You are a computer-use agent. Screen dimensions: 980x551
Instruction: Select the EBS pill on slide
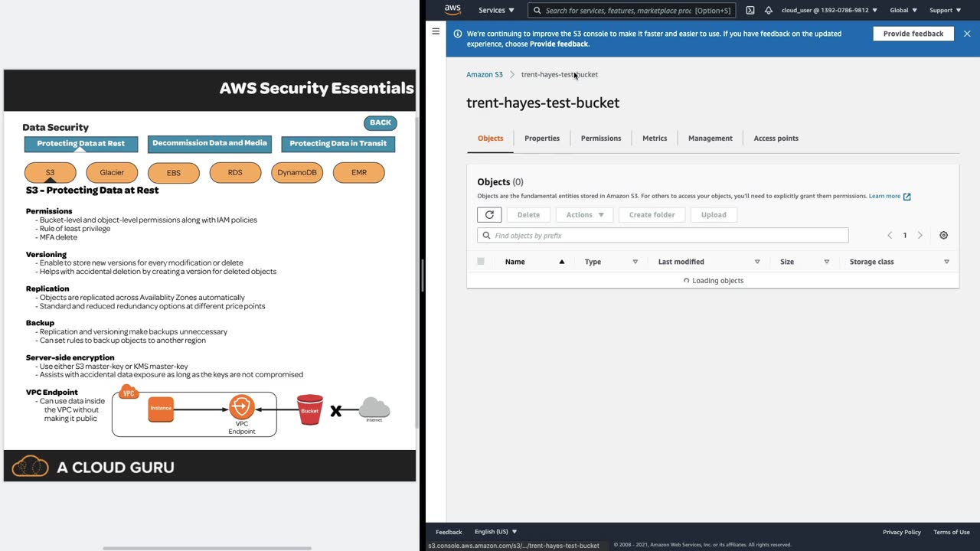174,173
